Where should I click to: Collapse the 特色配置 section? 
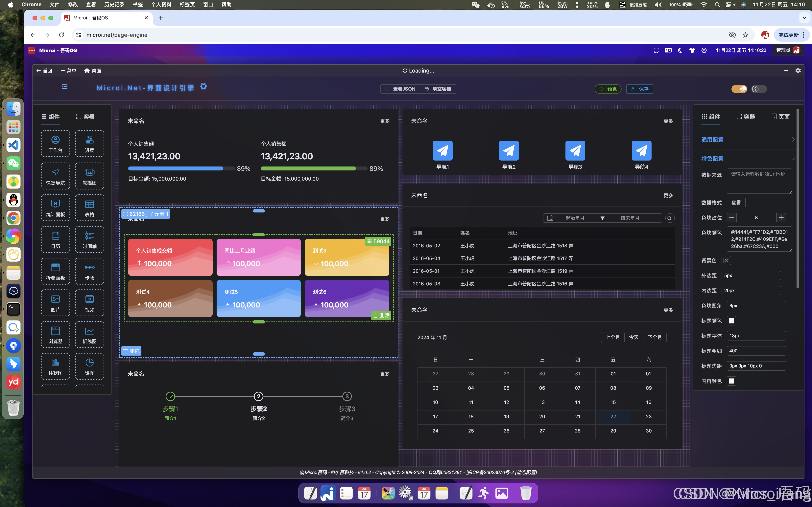click(748, 159)
